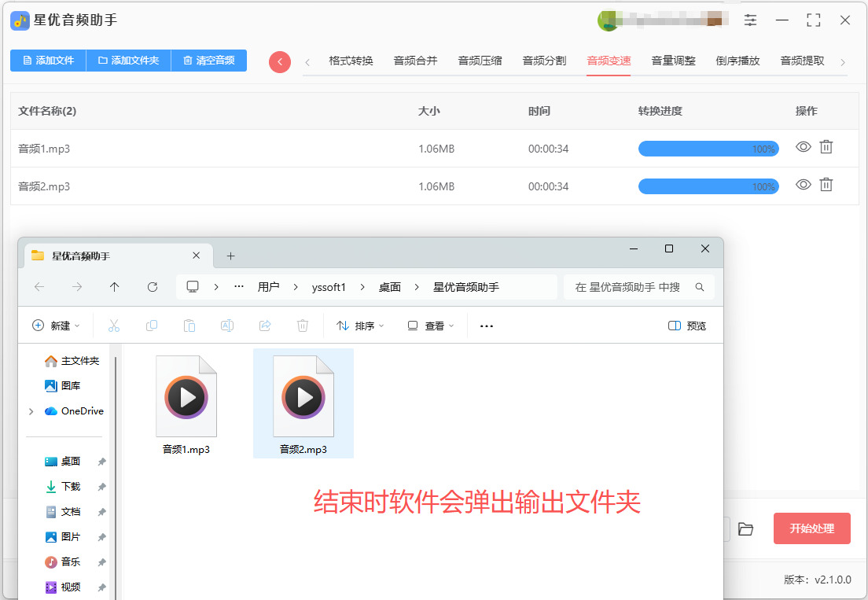Switch to the 音频分割 tab

point(544,61)
